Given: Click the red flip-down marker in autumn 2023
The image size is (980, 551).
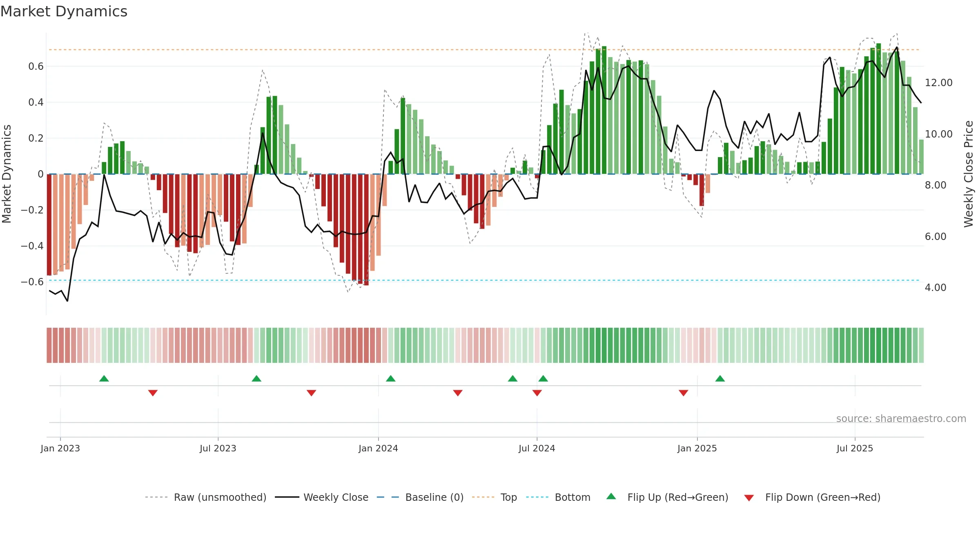Looking at the screenshot, I should click(312, 393).
